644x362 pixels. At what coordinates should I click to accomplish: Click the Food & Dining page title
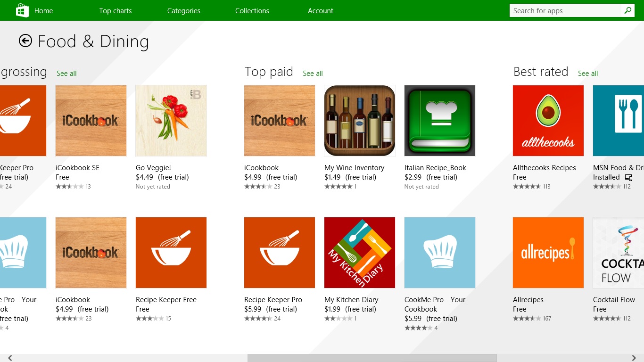pos(93,41)
